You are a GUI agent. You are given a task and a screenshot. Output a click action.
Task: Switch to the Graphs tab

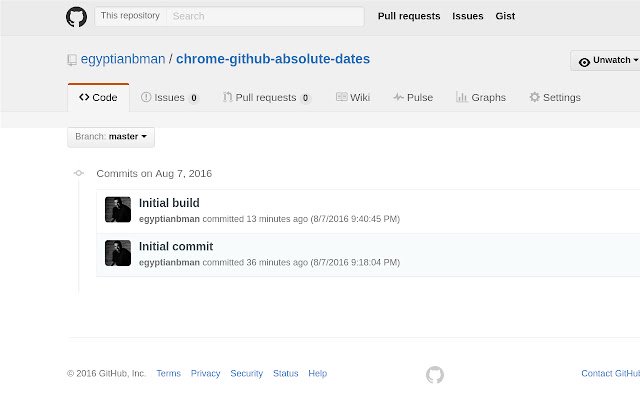(x=481, y=98)
